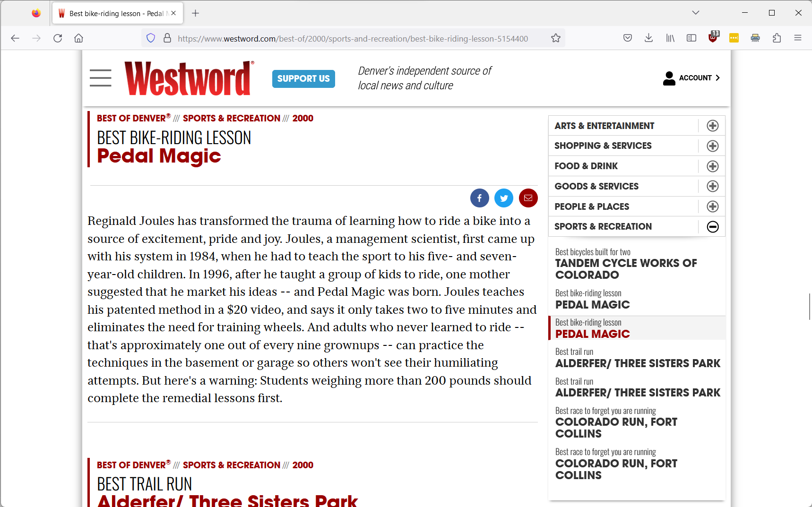Open People & Places category
Screen dimensions: 812x507
click(x=592, y=206)
